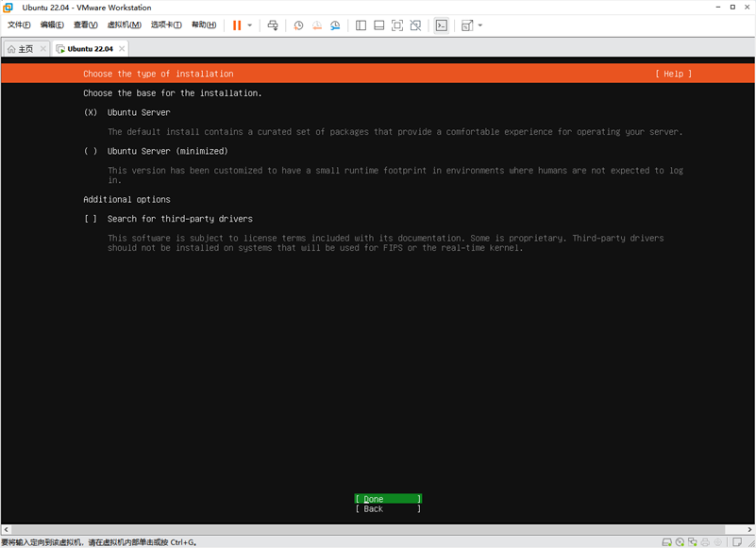Expand the stretch display dropdown arrow
Screen dimensions: 756x548
pyautogui.click(x=480, y=25)
